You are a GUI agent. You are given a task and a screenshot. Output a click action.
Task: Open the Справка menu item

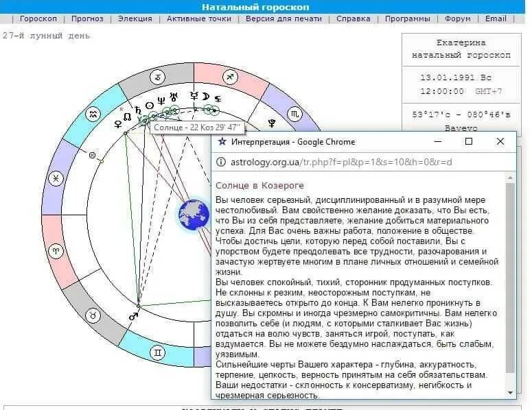click(354, 19)
